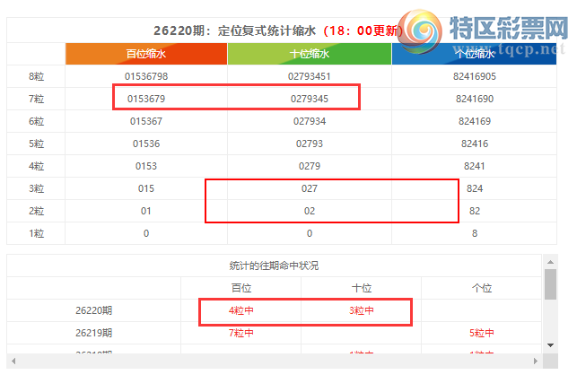This screenshot has height=392, width=577.
Task: Click the 26220期 title heading
Action: click(x=278, y=30)
